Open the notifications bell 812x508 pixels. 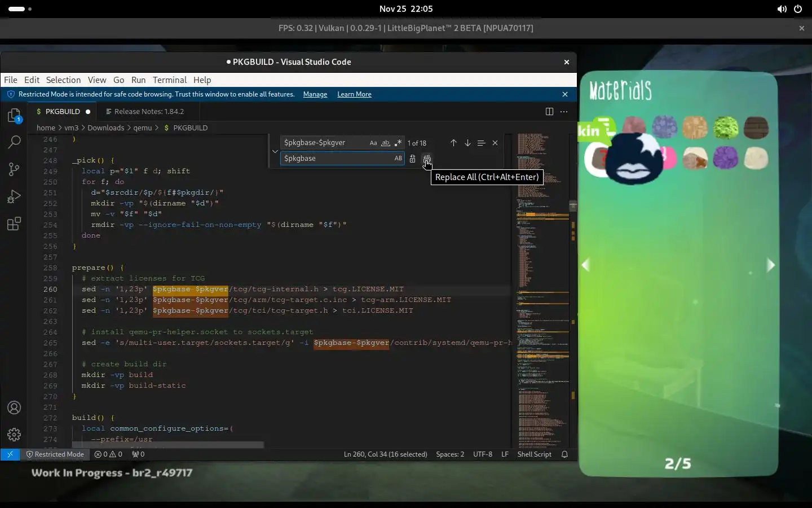pos(564,454)
